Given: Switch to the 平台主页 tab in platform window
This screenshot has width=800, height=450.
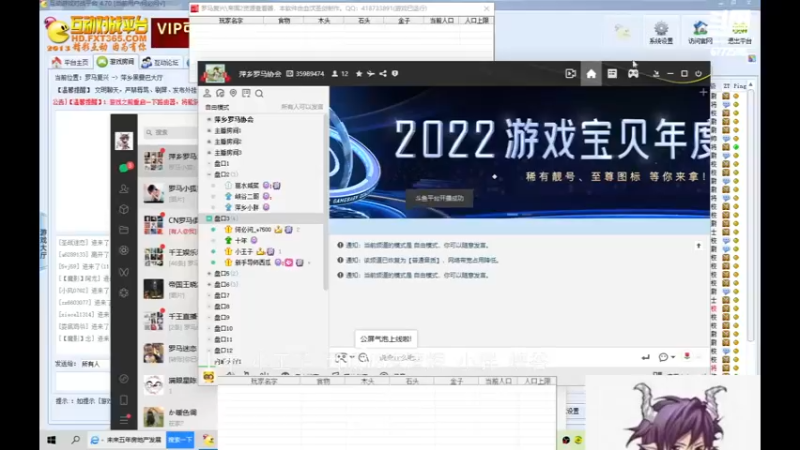Looking at the screenshot, I should [x=70, y=62].
